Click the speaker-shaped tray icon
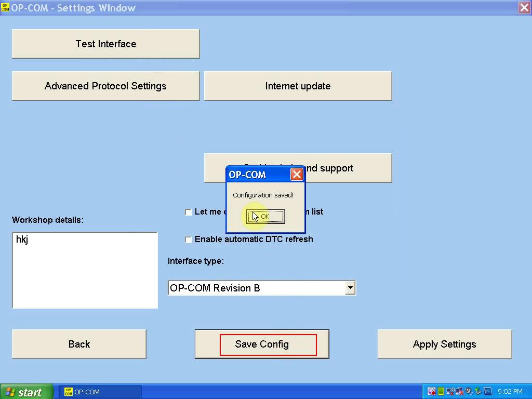 (469, 391)
